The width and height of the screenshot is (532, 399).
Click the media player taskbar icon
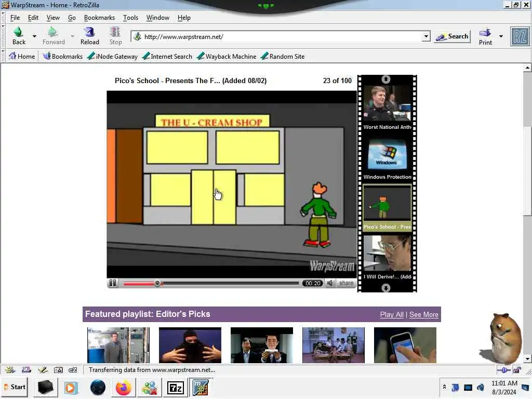71,388
